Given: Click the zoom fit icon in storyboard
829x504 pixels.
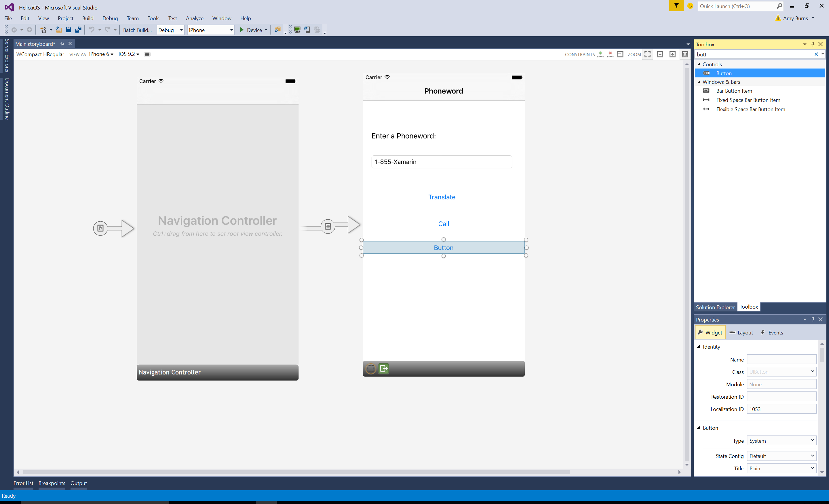Looking at the screenshot, I should point(649,54).
